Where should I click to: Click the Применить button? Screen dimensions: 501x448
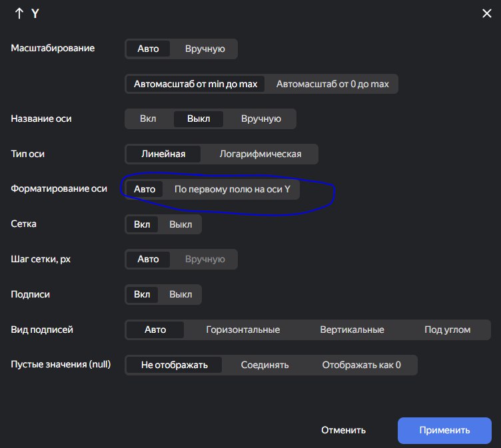tap(444, 431)
